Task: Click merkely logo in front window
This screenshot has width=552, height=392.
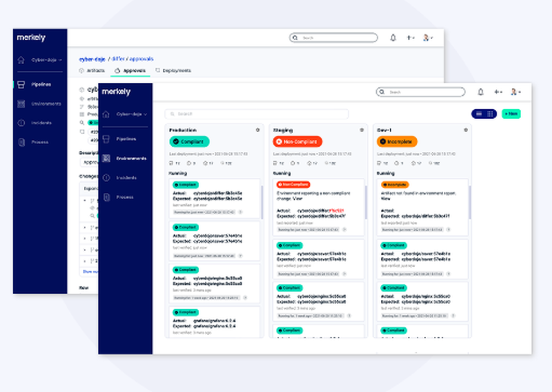Action: [x=116, y=92]
